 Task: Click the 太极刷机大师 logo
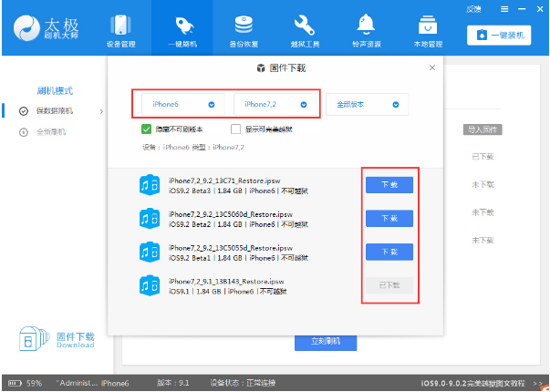(x=46, y=27)
